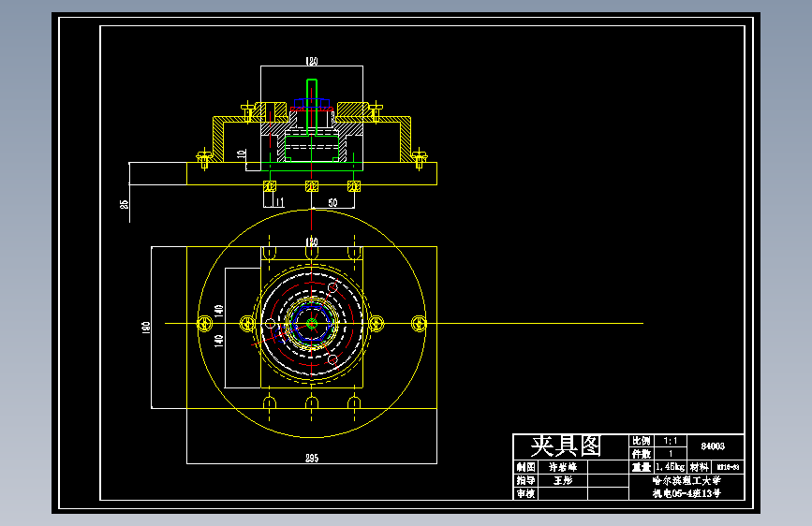Click the title text 夹具图
The width and height of the screenshot is (812, 526).
(x=566, y=446)
